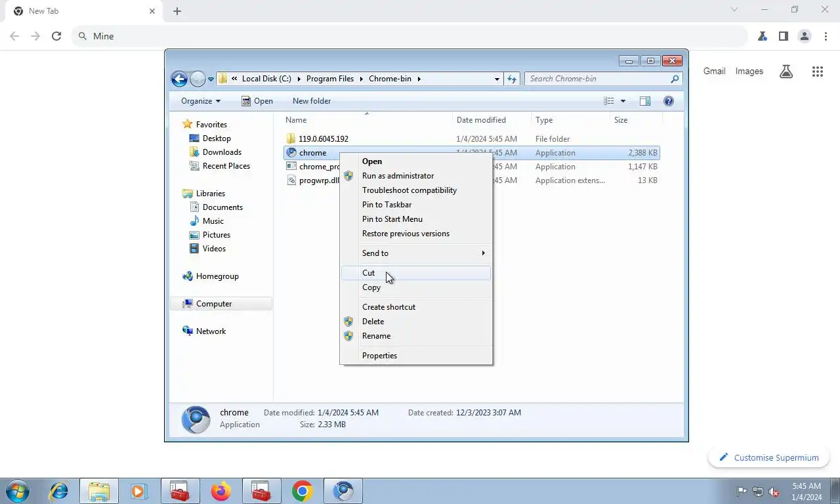This screenshot has height=504, width=840.
Task: Select Libraries in navigation pane
Action: point(210,194)
